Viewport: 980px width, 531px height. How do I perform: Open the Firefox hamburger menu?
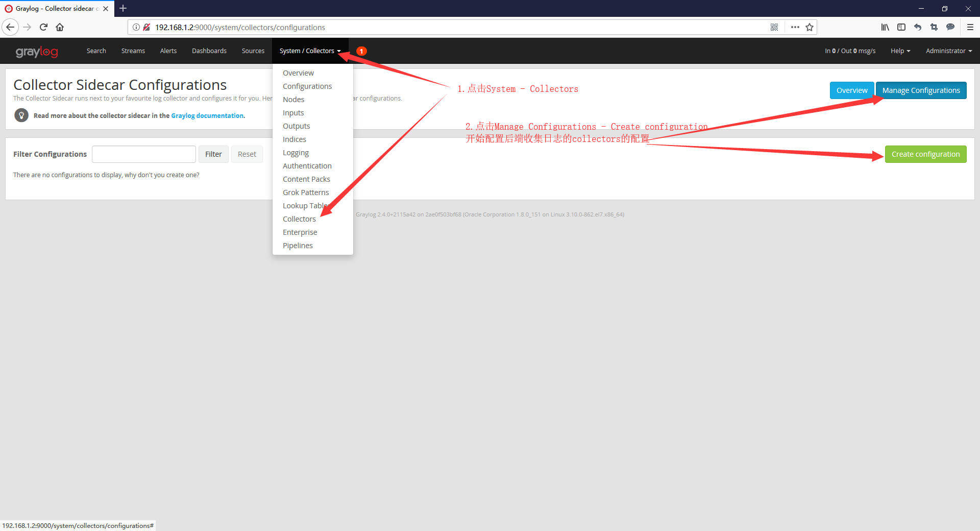pos(970,27)
